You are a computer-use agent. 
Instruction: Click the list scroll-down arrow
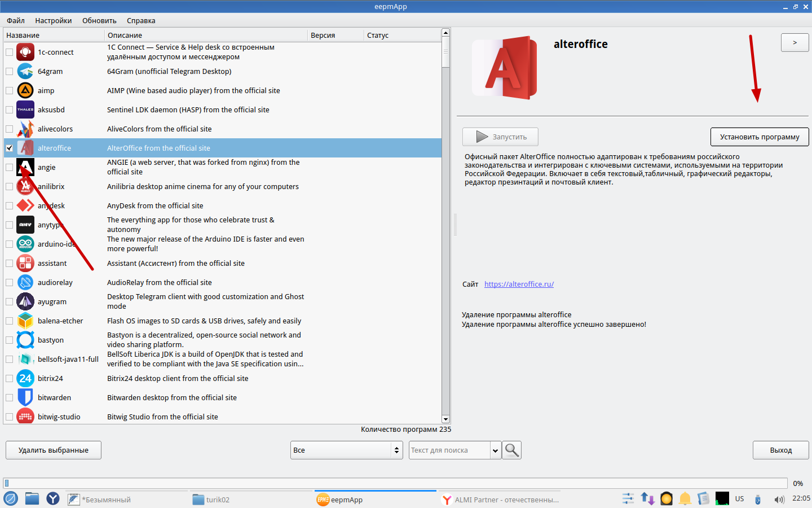coord(445,419)
